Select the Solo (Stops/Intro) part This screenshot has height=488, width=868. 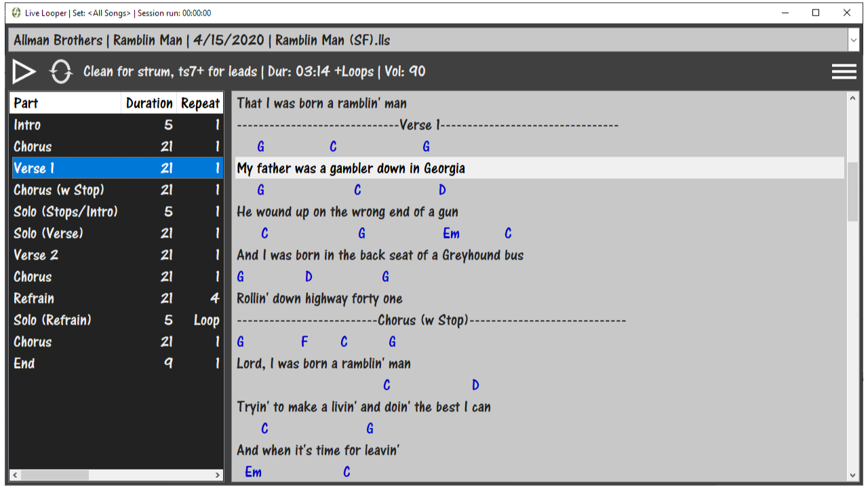[117, 211]
